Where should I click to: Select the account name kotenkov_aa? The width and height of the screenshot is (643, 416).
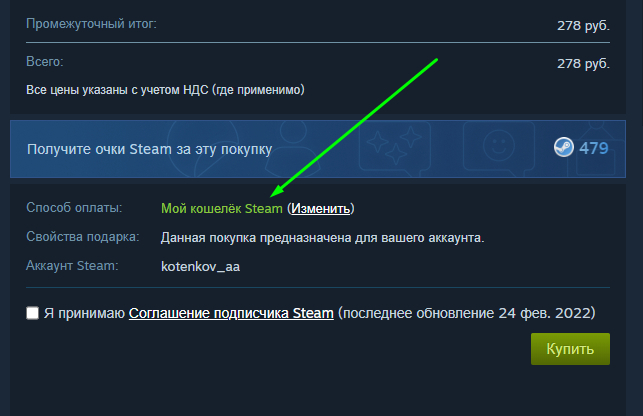coord(201,267)
